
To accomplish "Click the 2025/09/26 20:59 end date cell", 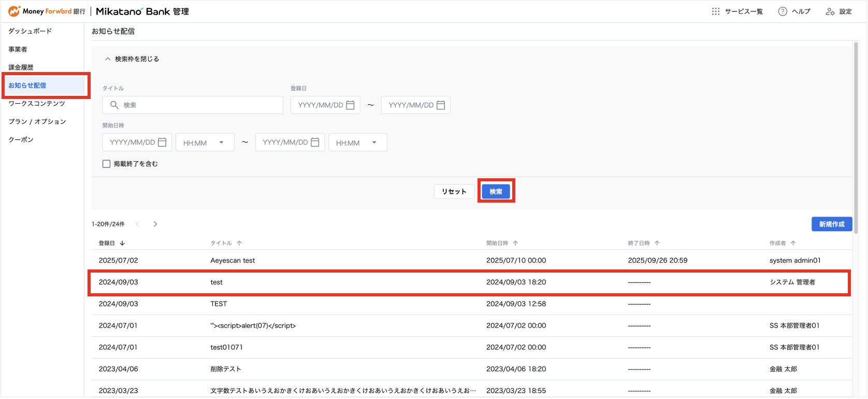I will click(658, 261).
